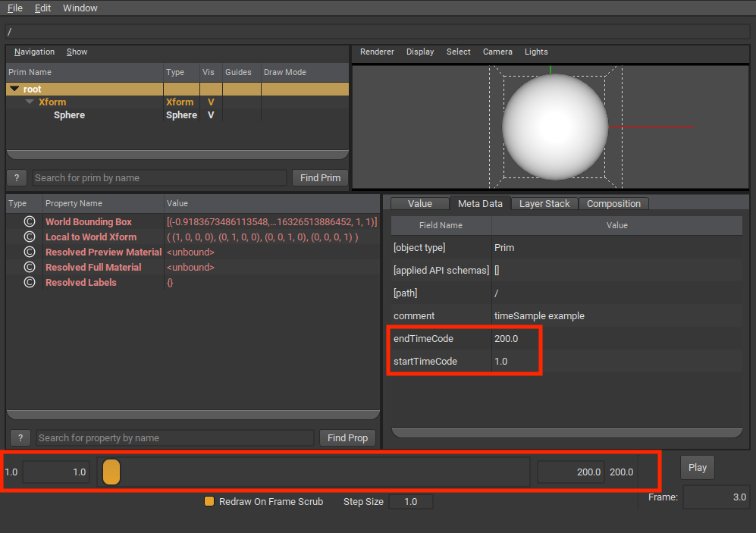Click the orange timeline slider handle
Image resolution: width=756 pixels, height=533 pixels.
pyautogui.click(x=111, y=472)
